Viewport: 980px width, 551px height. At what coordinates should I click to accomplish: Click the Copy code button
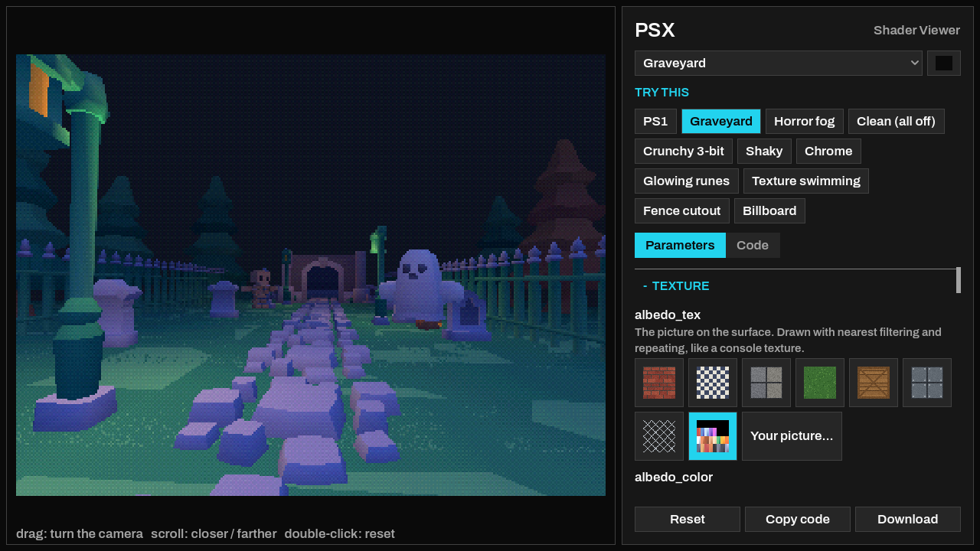coord(798,519)
